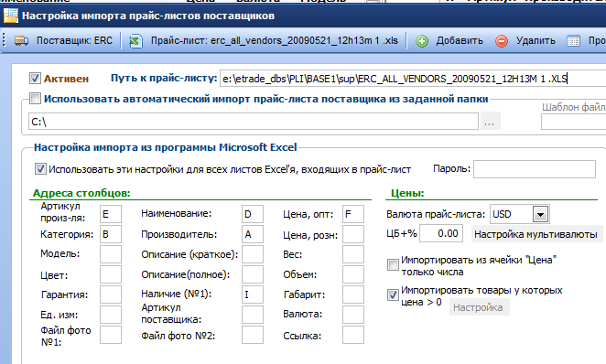Viewport: 606px width, 364px height.
Task: Click the table icon right of Удалить
Action: (x=574, y=41)
